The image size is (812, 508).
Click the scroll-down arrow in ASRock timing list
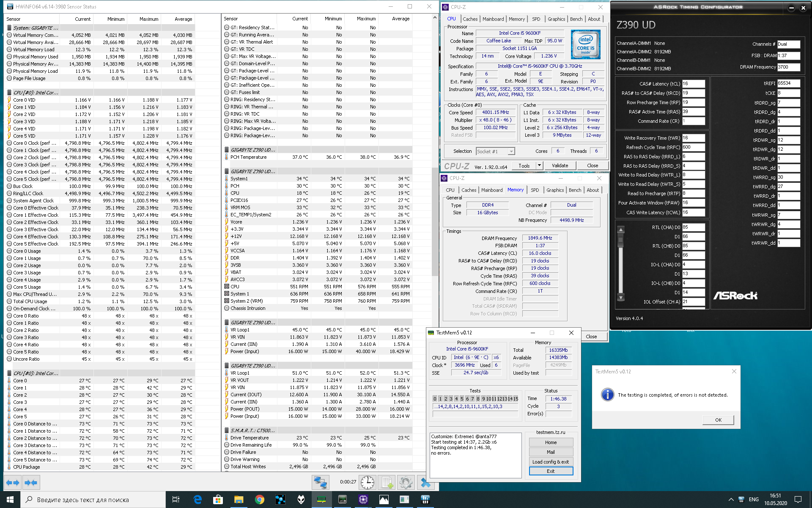coord(621,298)
